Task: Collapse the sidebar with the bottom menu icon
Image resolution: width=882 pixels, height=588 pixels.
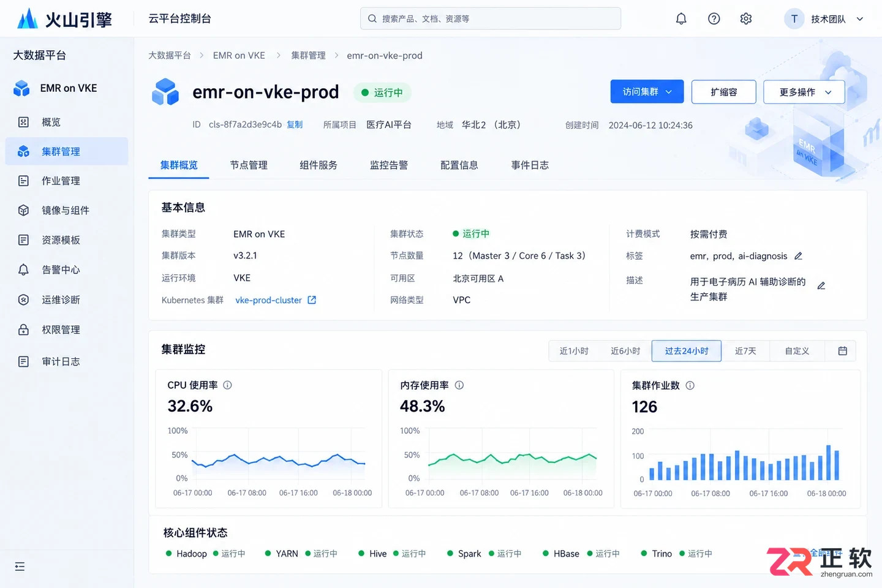Action: [x=20, y=567]
